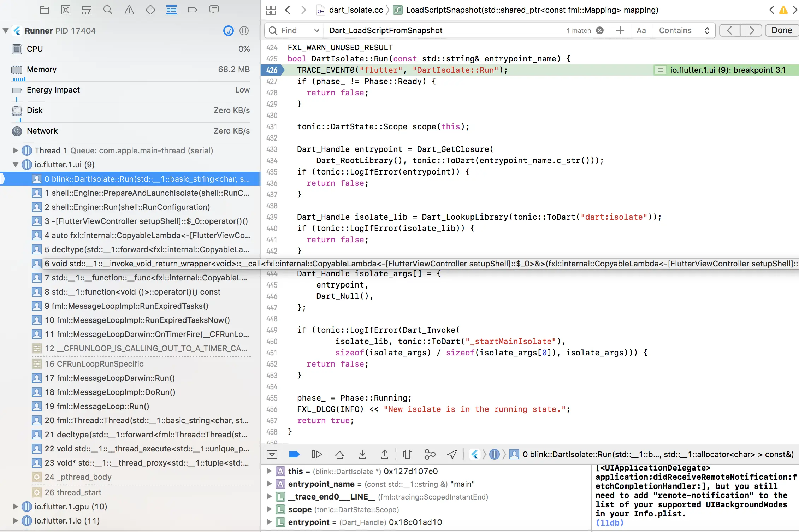Collapse the io.flutter.1.ui thread
The width and height of the screenshot is (799, 532).
(x=16, y=165)
